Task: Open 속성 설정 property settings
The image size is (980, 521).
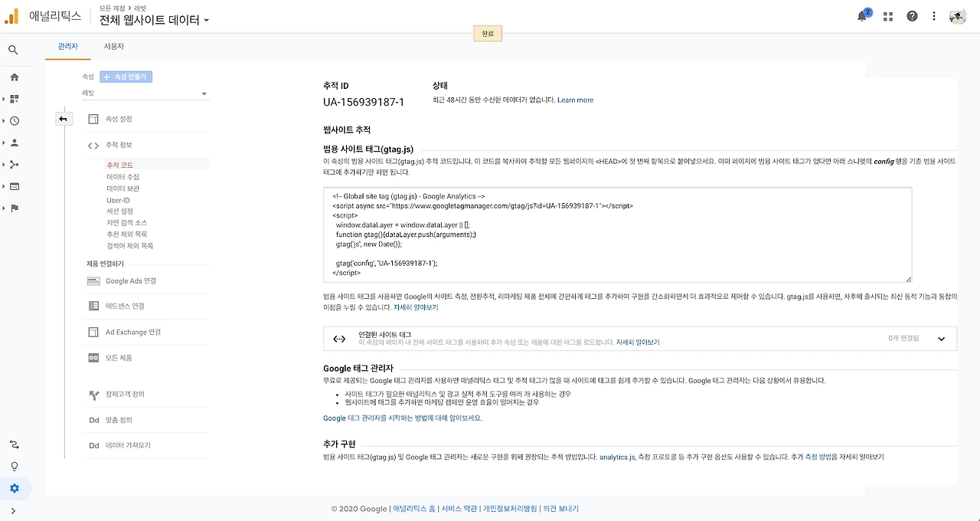Action: pyautogui.click(x=119, y=119)
